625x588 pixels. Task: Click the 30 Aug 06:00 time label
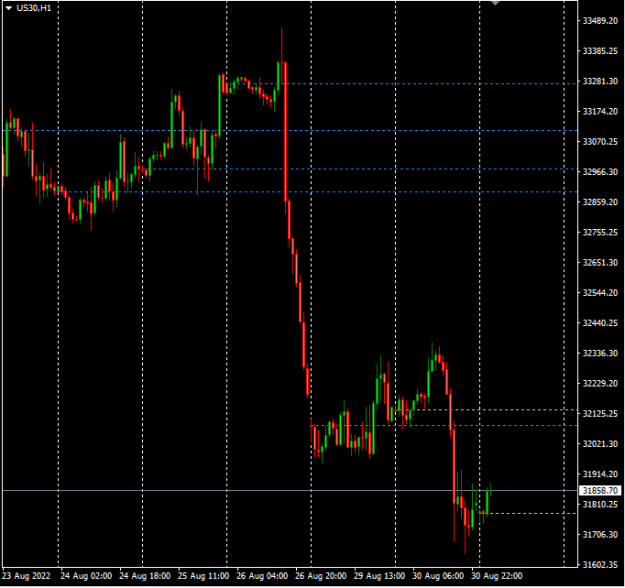tap(438, 576)
